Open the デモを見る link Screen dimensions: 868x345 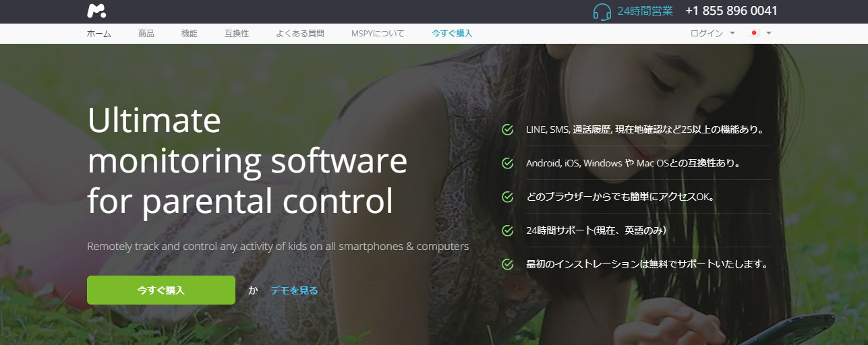pos(294,290)
